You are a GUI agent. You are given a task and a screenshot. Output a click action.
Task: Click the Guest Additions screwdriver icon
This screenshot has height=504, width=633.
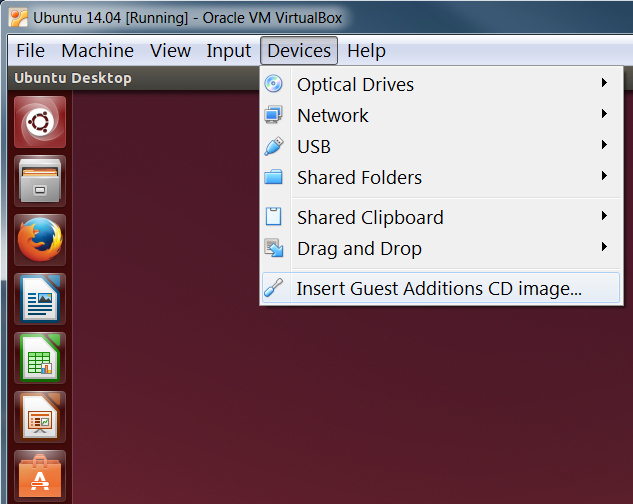point(274,288)
